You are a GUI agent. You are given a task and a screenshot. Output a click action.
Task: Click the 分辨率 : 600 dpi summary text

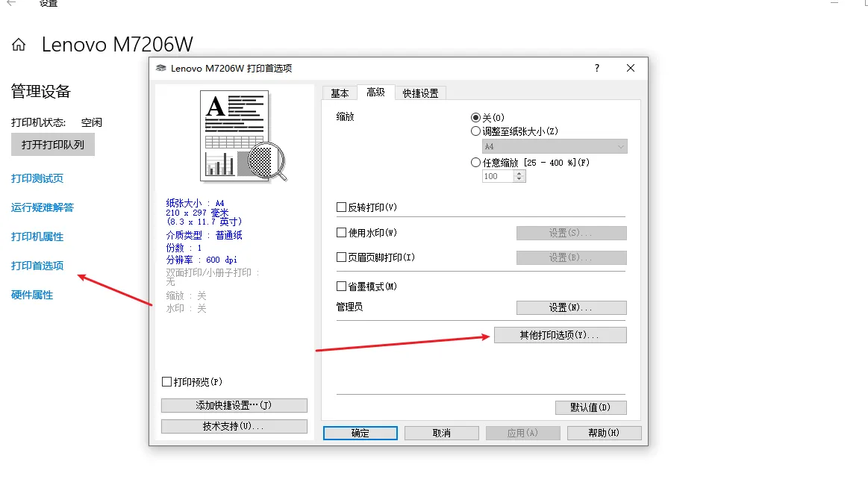coord(202,260)
